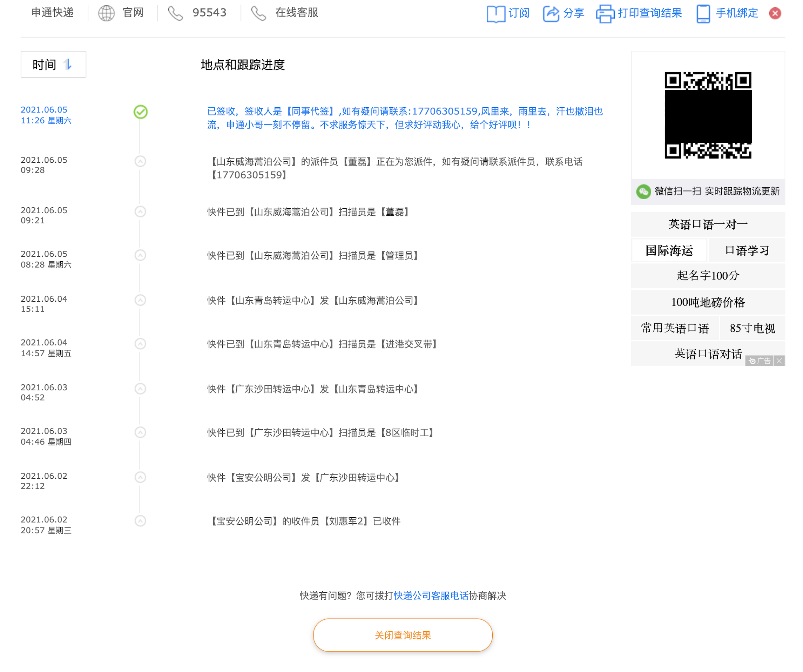Click the mobile phone binding icon
This screenshot has width=803, height=672.
coord(703,14)
